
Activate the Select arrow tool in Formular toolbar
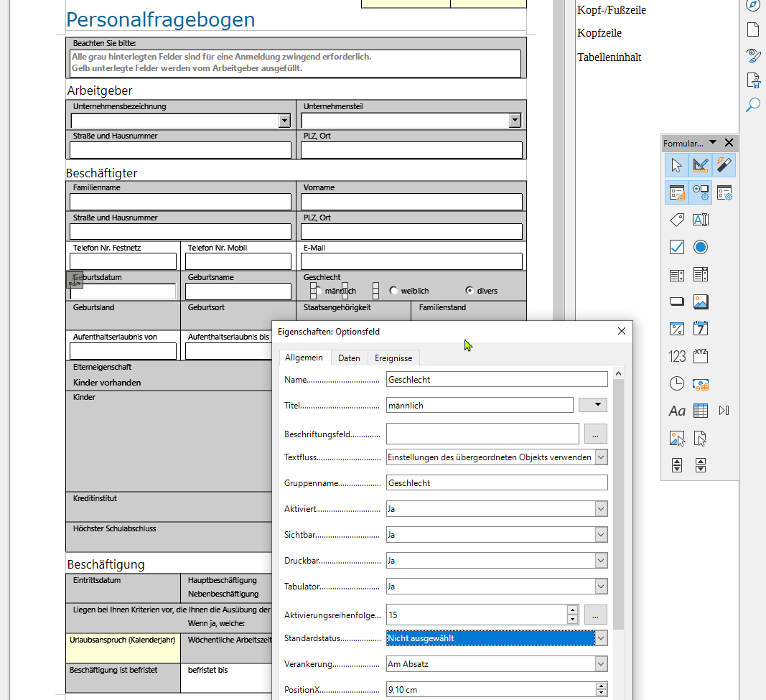pos(676,165)
